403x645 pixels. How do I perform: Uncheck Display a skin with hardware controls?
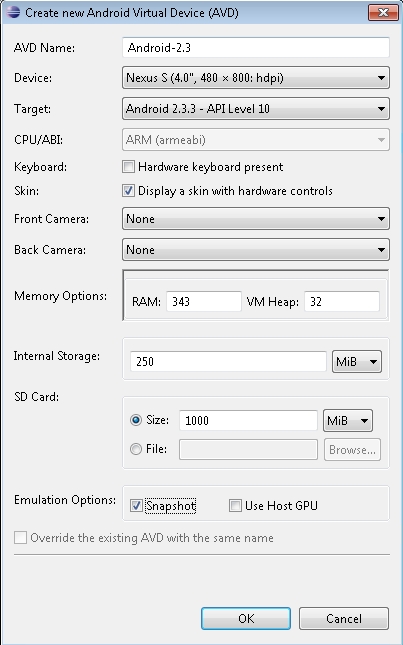[128, 191]
